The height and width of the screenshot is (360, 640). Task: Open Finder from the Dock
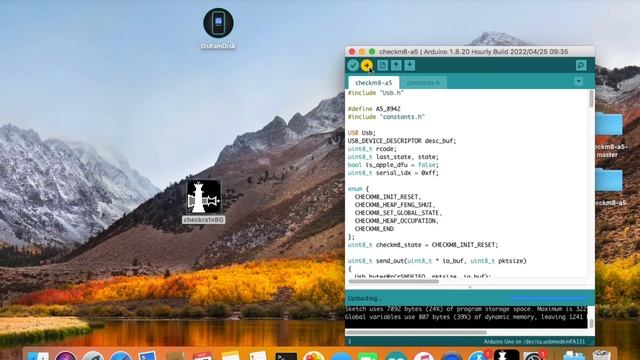pos(38,356)
